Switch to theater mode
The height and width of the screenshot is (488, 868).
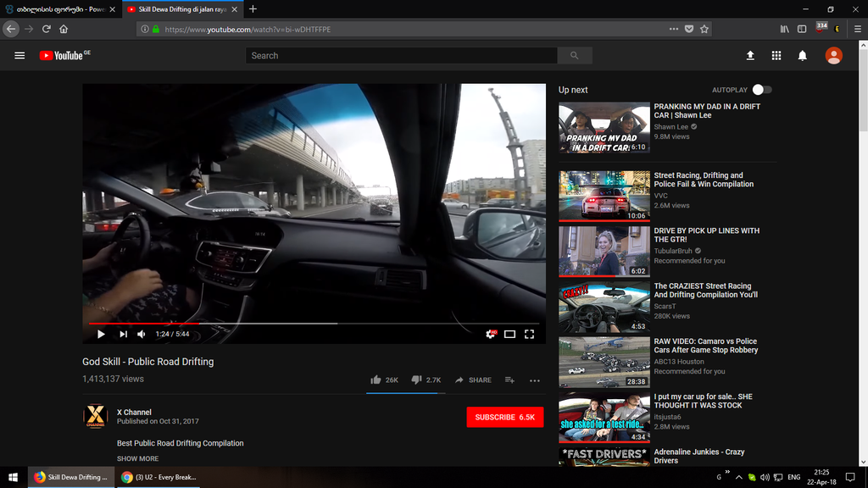509,334
